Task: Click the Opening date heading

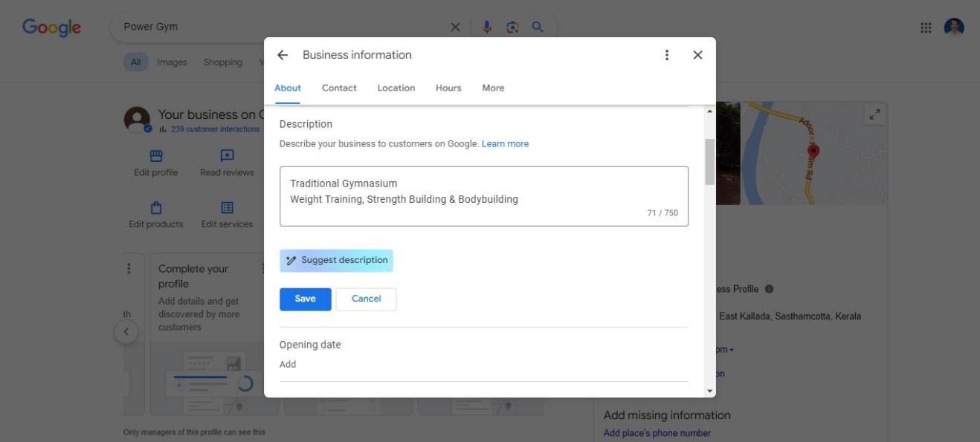Action: point(310,345)
